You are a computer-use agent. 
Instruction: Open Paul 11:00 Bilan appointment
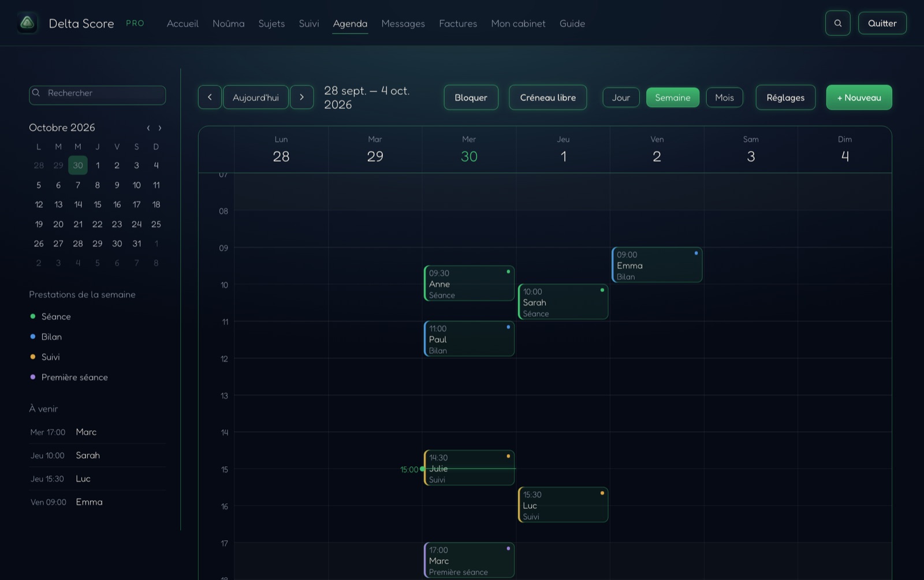pyautogui.click(x=469, y=339)
